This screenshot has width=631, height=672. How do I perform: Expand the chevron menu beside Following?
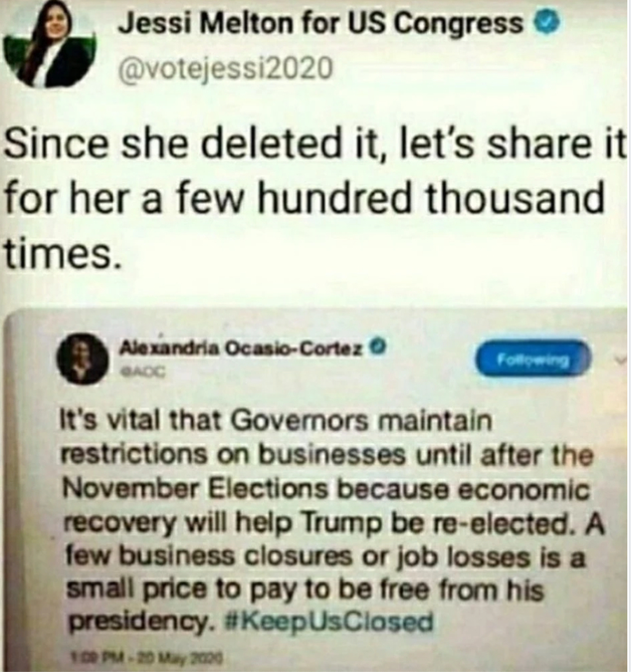[x=620, y=361]
